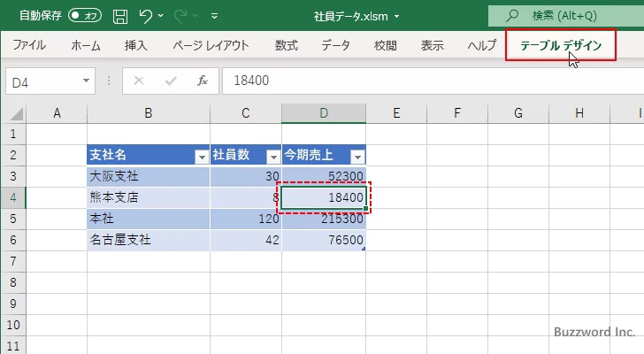This screenshot has width=644, height=354.
Task: Click the Redo arrow icon
Action: (180, 16)
